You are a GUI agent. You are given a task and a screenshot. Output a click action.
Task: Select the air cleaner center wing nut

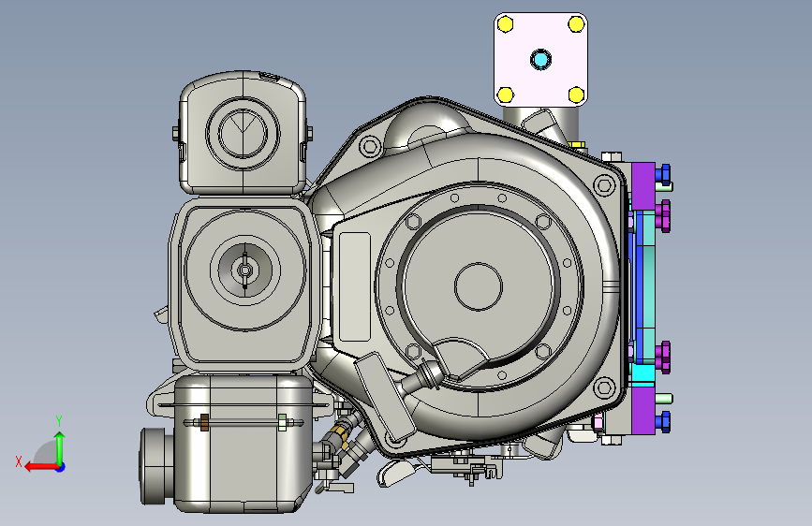pyautogui.click(x=245, y=270)
